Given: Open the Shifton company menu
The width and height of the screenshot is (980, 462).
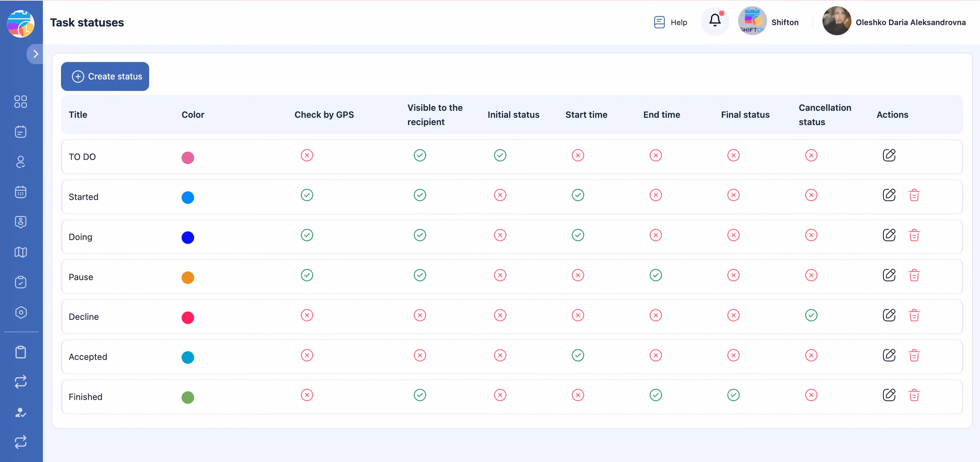Looking at the screenshot, I should 768,22.
